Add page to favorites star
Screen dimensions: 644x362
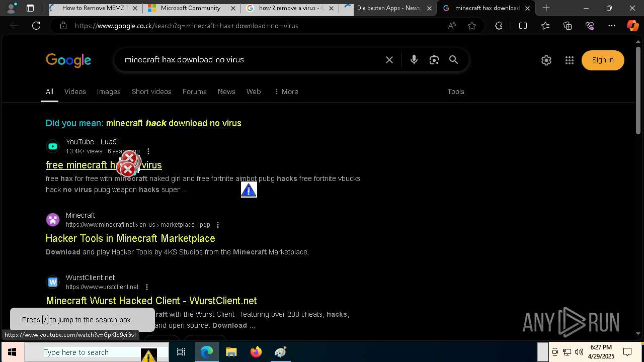[472, 26]
